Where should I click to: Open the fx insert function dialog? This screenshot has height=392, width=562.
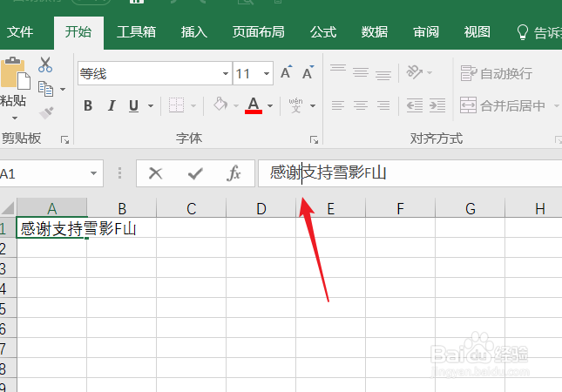tap(234, 173)
